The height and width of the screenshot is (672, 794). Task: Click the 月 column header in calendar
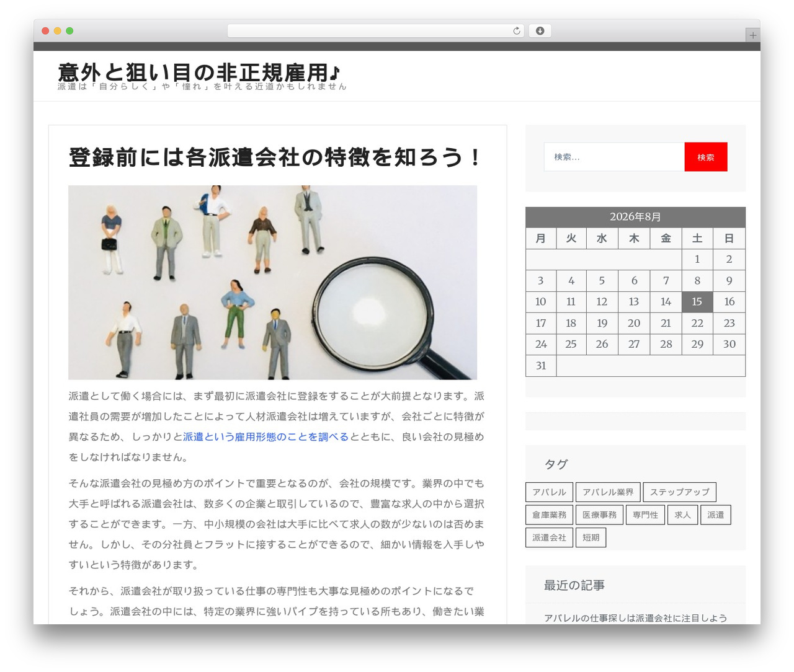541,238
